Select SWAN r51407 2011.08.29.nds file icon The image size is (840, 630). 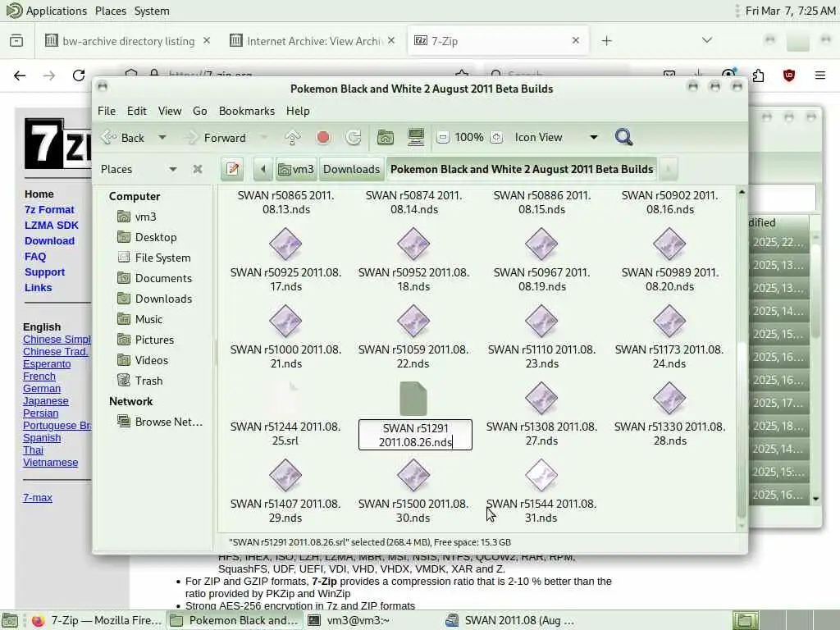coord(285,475)
